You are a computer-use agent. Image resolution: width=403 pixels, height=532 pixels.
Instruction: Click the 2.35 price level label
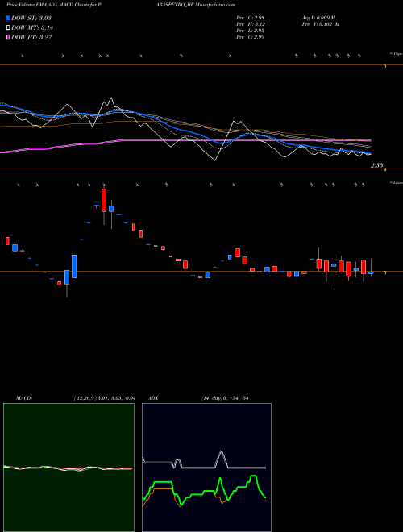(376, 165)
